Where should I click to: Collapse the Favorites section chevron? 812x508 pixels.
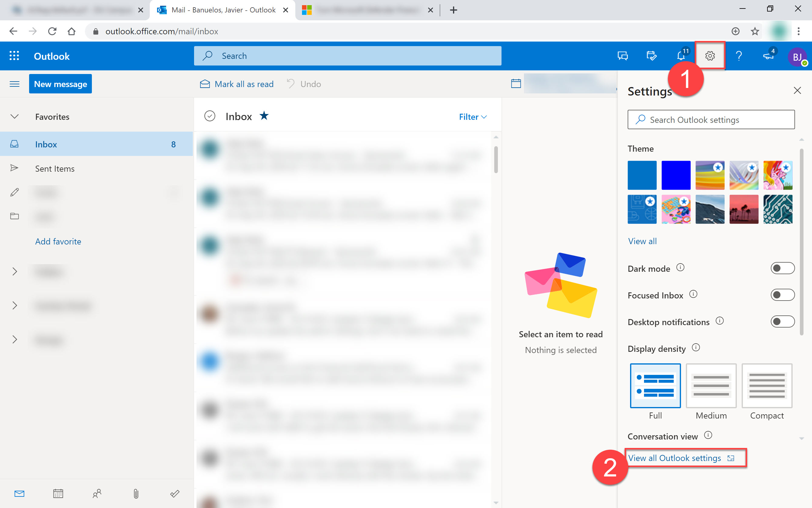click(x=15, y=116)
